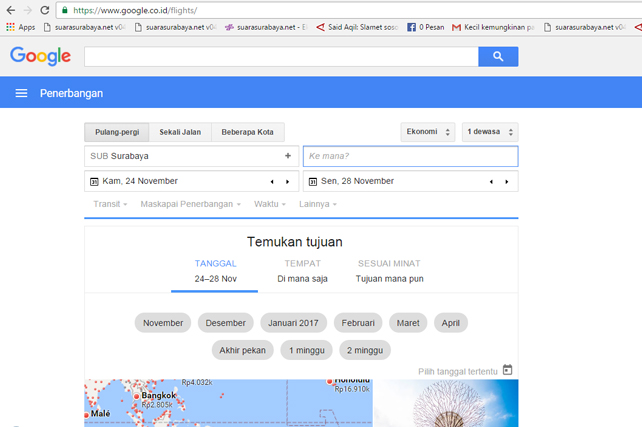Viewport: 642px width, 427px height.
Task: Select the Akhir pekan duration chip
Action: coord(243,351)
